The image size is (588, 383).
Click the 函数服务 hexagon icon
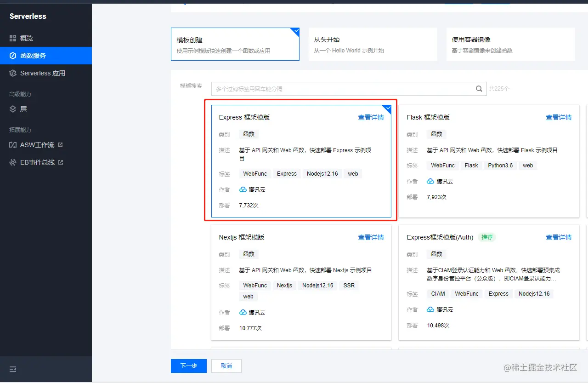click(13, 56)
